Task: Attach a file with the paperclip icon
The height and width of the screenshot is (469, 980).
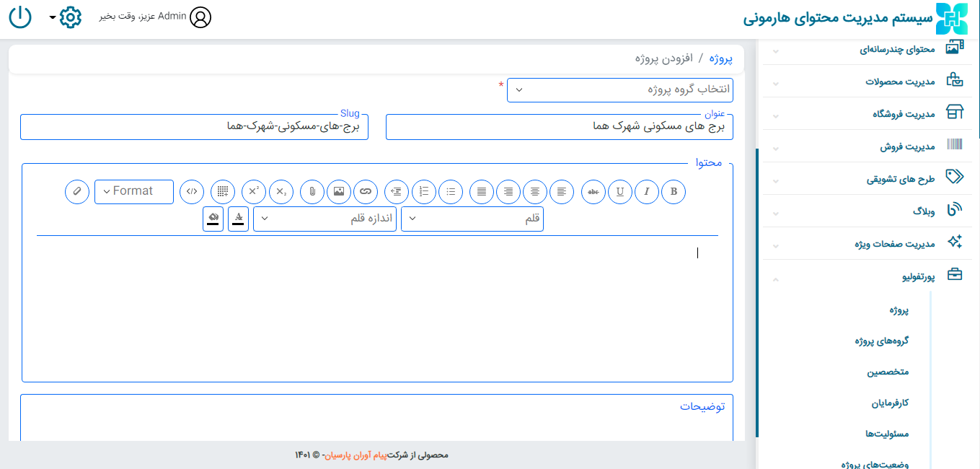Action: (312, 191)
